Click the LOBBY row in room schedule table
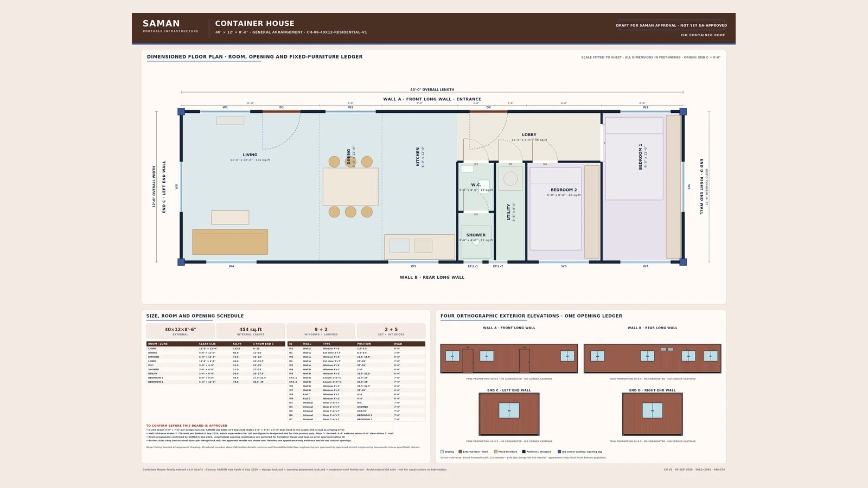The image size is (868, 488). pyautogui.click(x=215, y=361)
